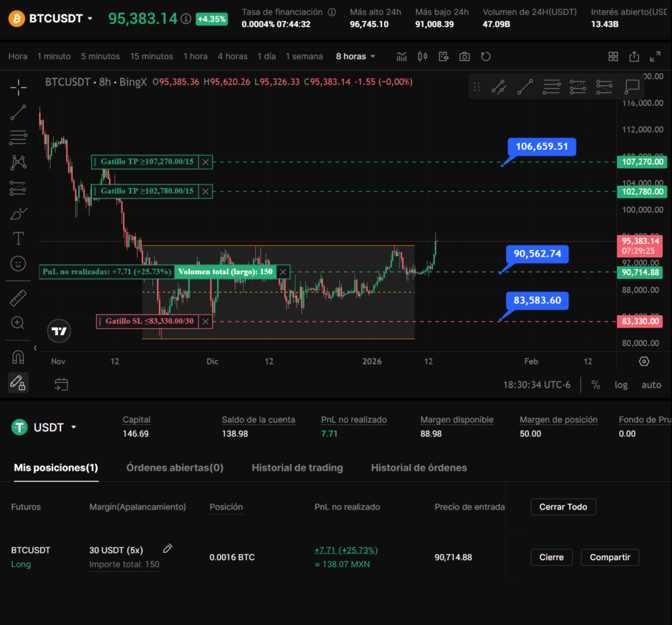Open the emoji sticker tool
Viewport: 672px width, 625px height.
(x=18, y=263)
